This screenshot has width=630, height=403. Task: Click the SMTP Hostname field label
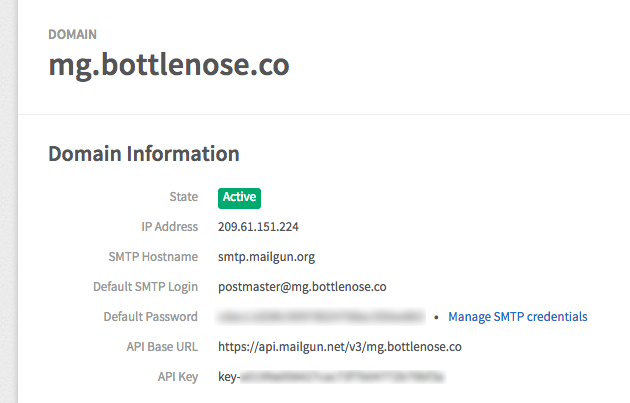coord(153,257)
